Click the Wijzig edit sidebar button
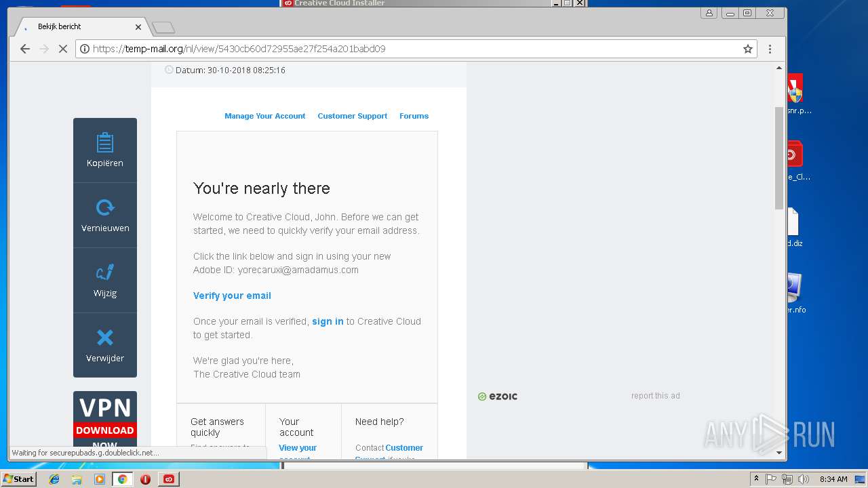This screenshot has height=488, width=868. tap(105, 281)
